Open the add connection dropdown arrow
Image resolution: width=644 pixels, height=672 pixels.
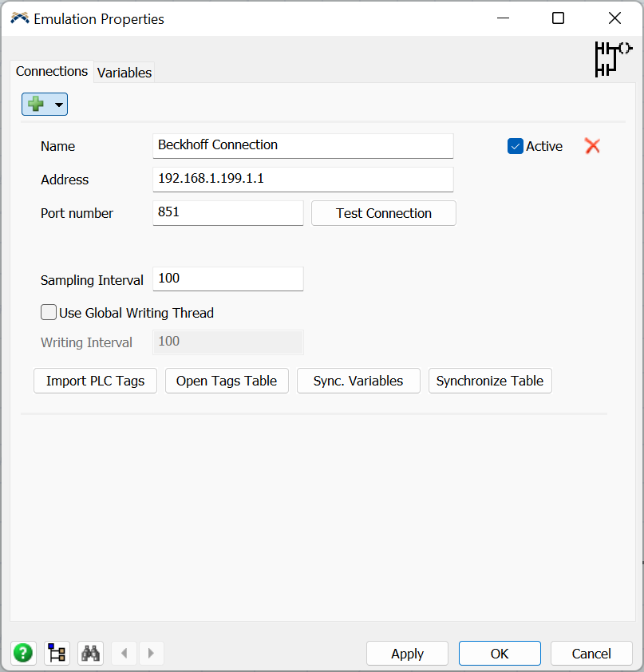point(58,105)
